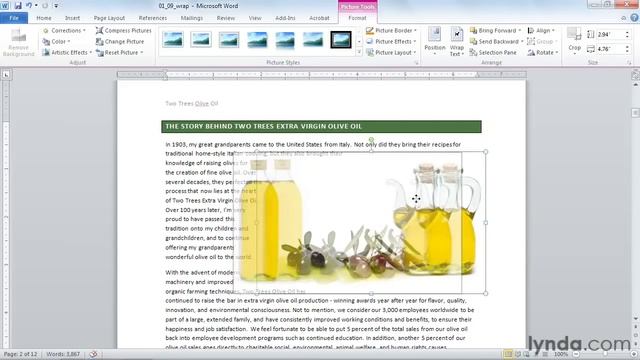The image size is (640, 360).
Task: Click the Remove Background tool
Action: [18, 42]
